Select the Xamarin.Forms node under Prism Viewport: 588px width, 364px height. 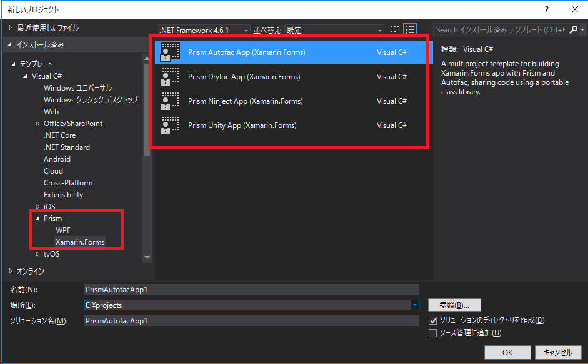tap(80, 242)
